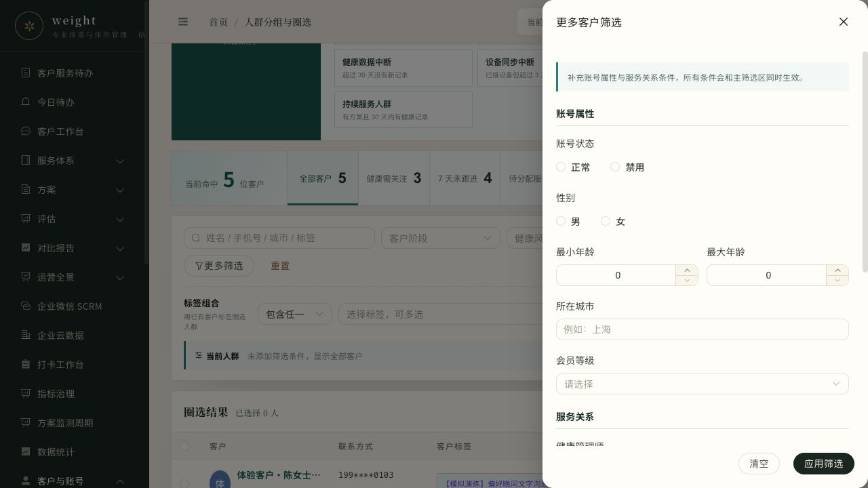Click the 方案监测周期 sidebar icon
868x488 pixels.
pos(26,422)
